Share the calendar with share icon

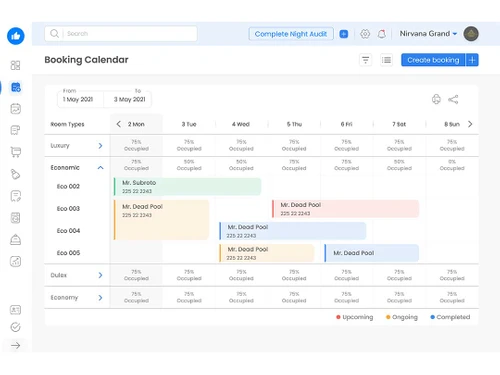click(x=453, y=99)
